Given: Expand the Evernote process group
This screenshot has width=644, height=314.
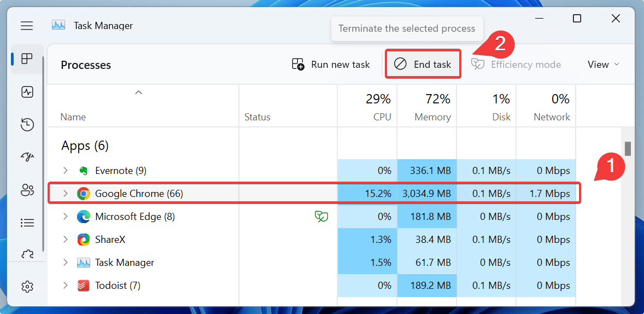Looking at the screenshot, I should tap(65, 171).
